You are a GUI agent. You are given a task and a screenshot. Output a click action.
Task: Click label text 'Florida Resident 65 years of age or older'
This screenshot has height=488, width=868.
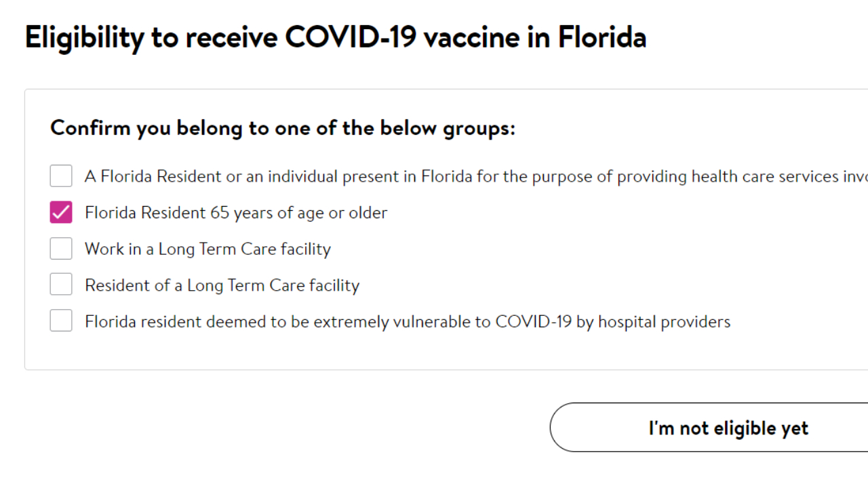click(x=236, y=213)
